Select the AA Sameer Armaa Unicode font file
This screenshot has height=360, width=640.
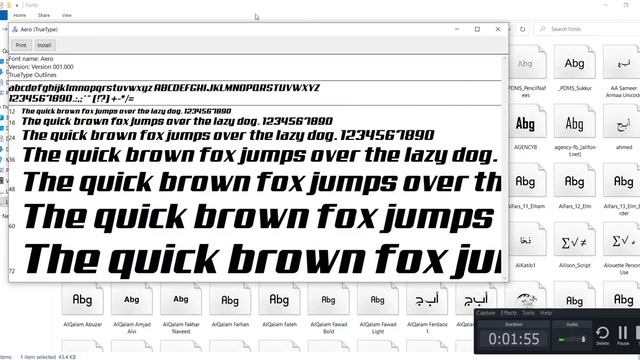click(x=623, y=71)
